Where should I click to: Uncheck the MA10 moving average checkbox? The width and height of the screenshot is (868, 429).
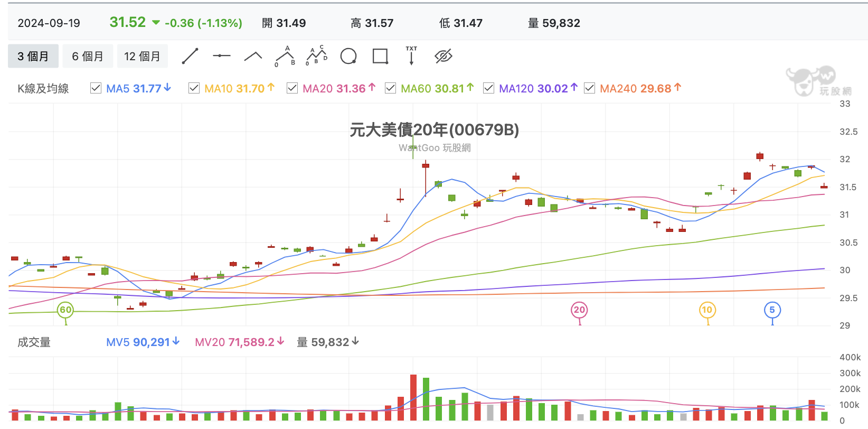click(x=194, y=88)
